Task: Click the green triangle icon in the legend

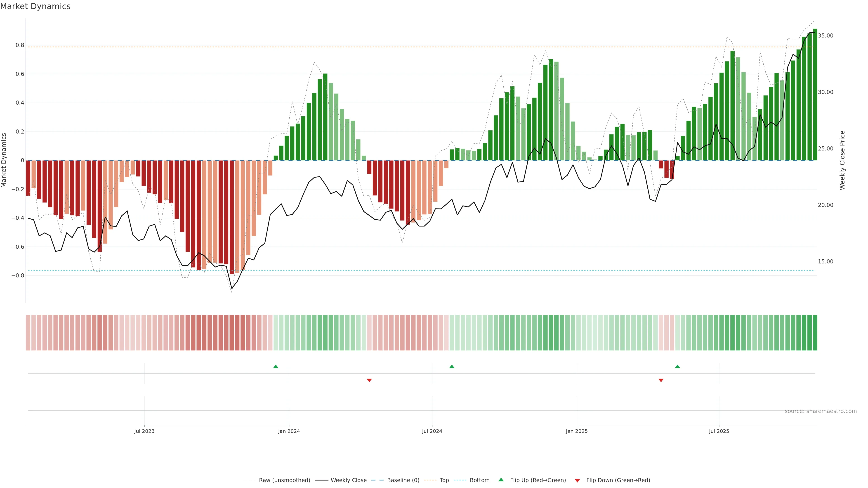Action: coord(501,480)
